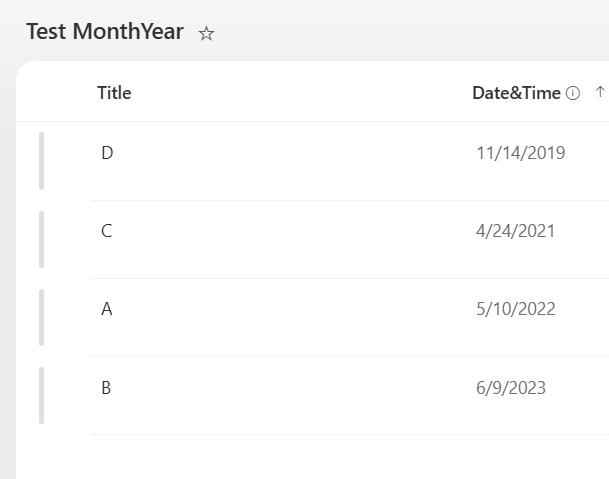The image size is (609, 479).
Task: Expand the Date&Time column header options
Action: pos(517,93)
